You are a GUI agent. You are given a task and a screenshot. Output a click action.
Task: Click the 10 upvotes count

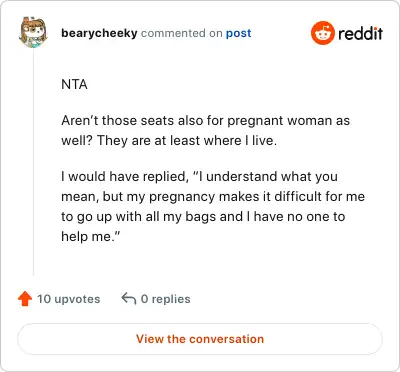(x=68, y=299)
